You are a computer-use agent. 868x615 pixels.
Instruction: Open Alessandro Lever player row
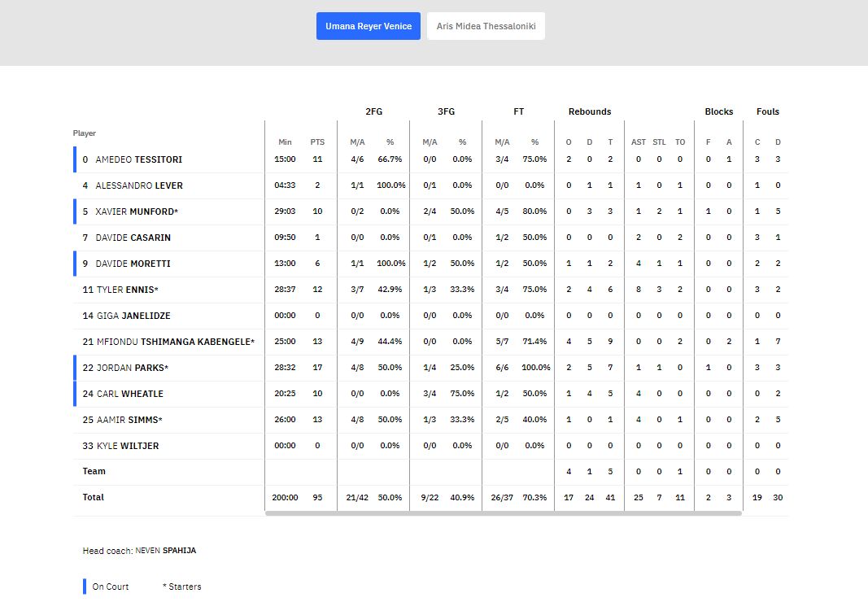138,185
